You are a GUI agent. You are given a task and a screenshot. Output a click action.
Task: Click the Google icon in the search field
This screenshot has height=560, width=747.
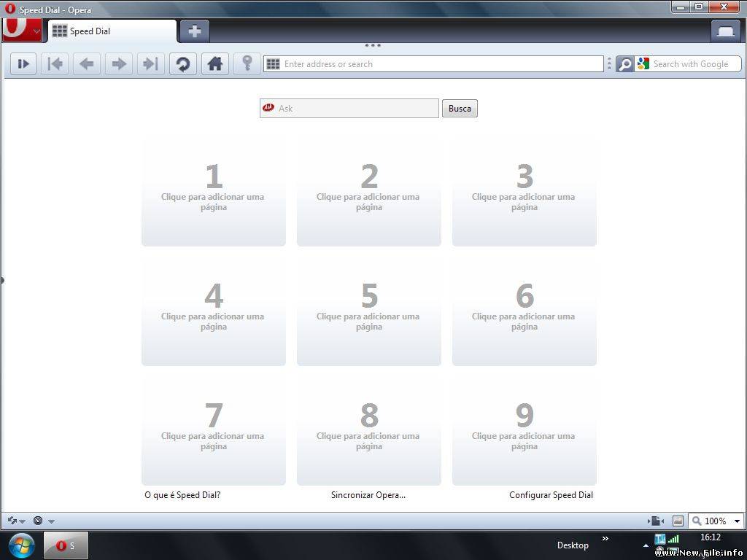point(643,63)
